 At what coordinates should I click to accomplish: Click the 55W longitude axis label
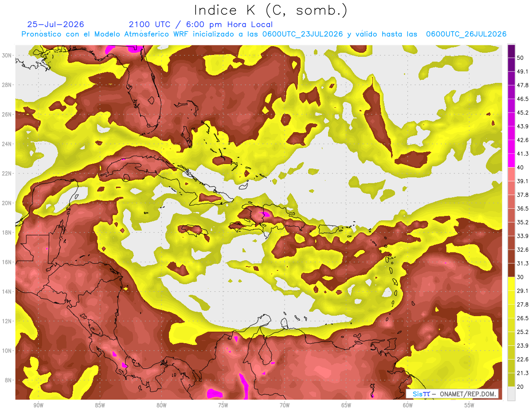(469, 406)
